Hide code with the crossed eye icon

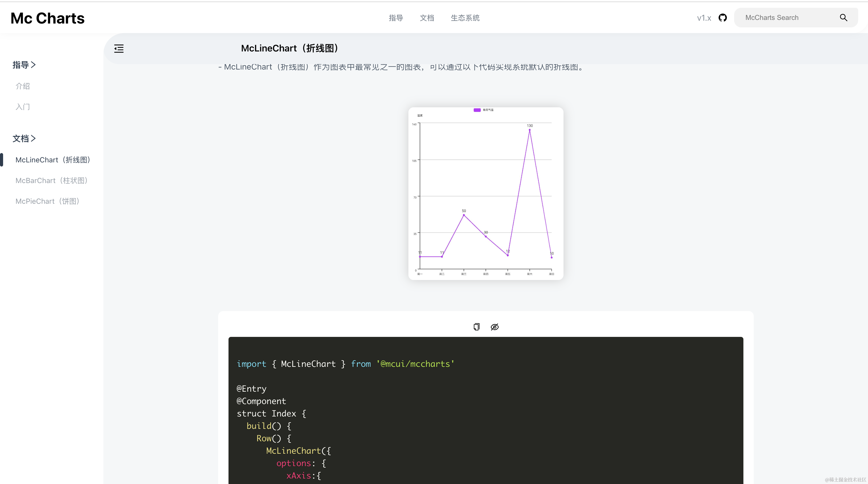point(494,327)
